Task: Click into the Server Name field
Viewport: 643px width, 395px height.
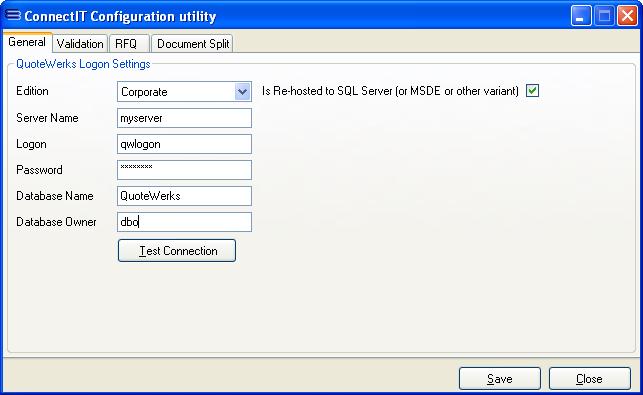Action: point(184,118)
